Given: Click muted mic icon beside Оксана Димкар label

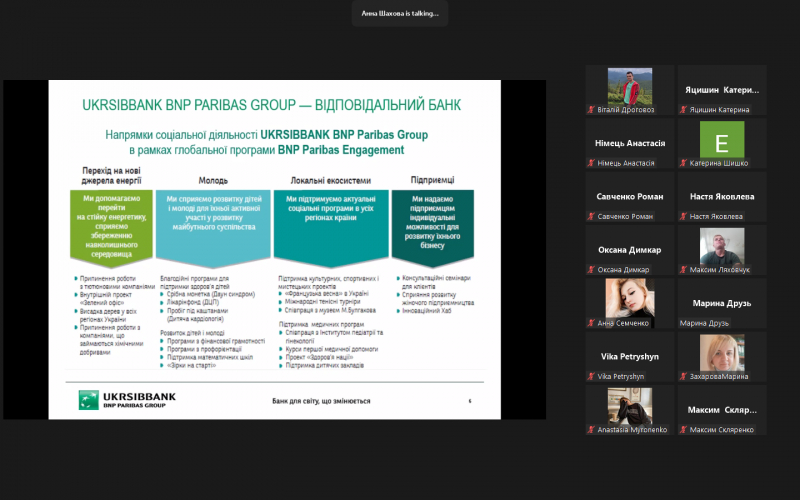Looking at the screenshot, I should [591, 270].
